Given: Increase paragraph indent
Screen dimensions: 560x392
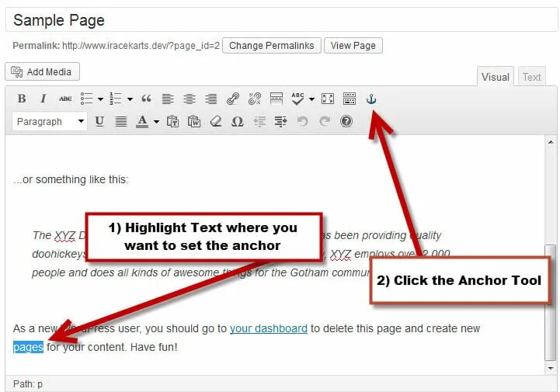Looking at the screenshot, I should point(280,121).
